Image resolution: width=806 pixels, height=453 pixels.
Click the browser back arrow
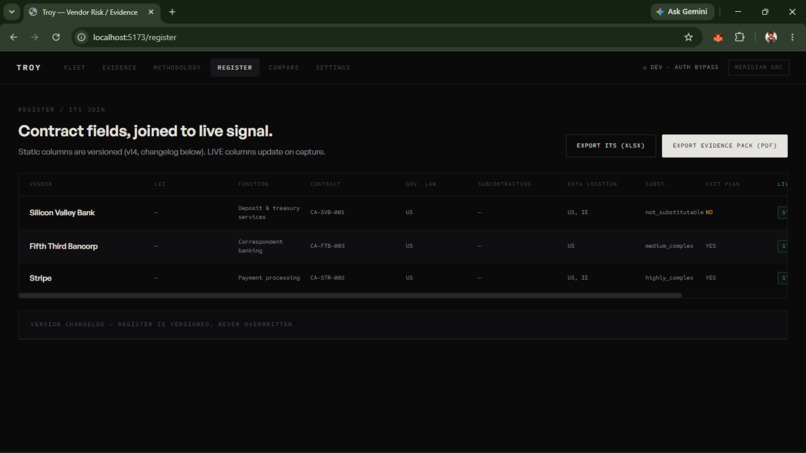[14, 37]
